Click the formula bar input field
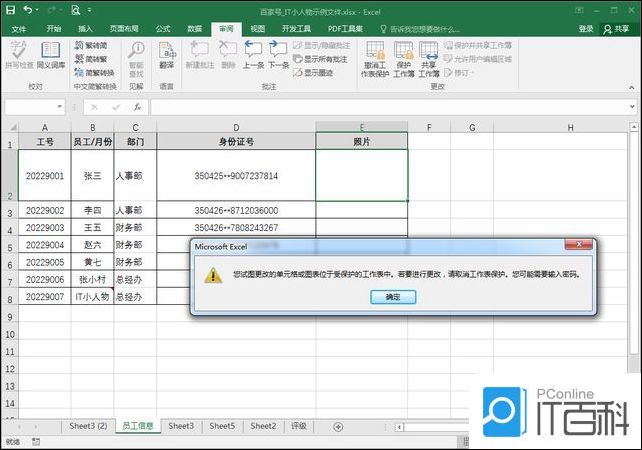Viewport: 642px width, 450px height. pyautogui.click(x=380, y=107)
